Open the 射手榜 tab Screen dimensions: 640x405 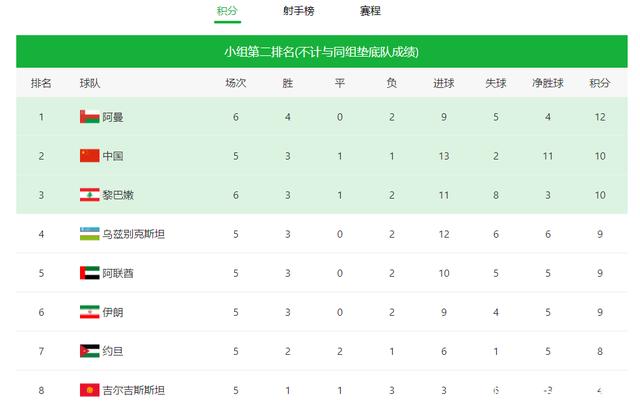click(x=296, y=12)
